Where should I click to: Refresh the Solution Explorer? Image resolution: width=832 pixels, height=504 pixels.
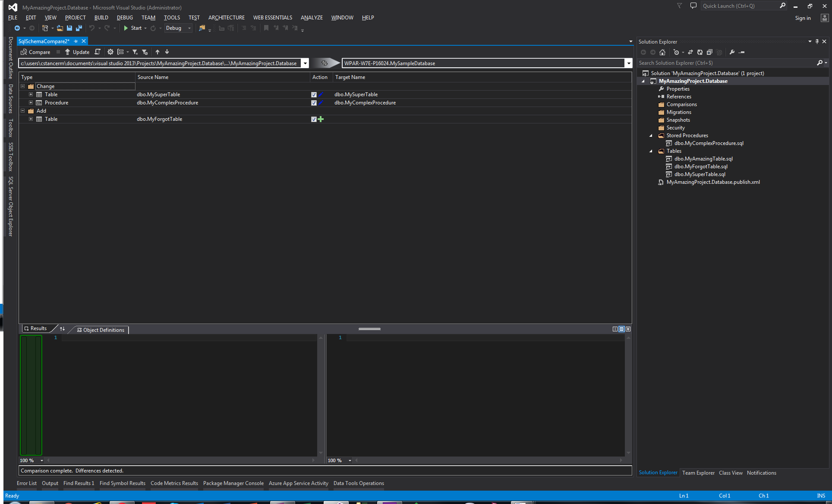coord(700,52)
